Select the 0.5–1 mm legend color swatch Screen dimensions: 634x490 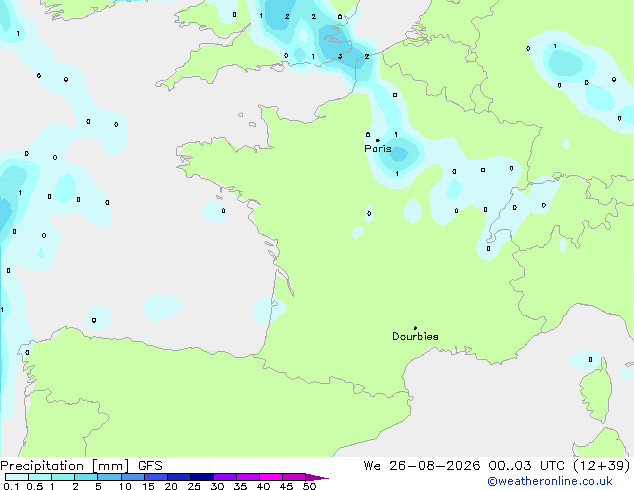click(40, 477)
